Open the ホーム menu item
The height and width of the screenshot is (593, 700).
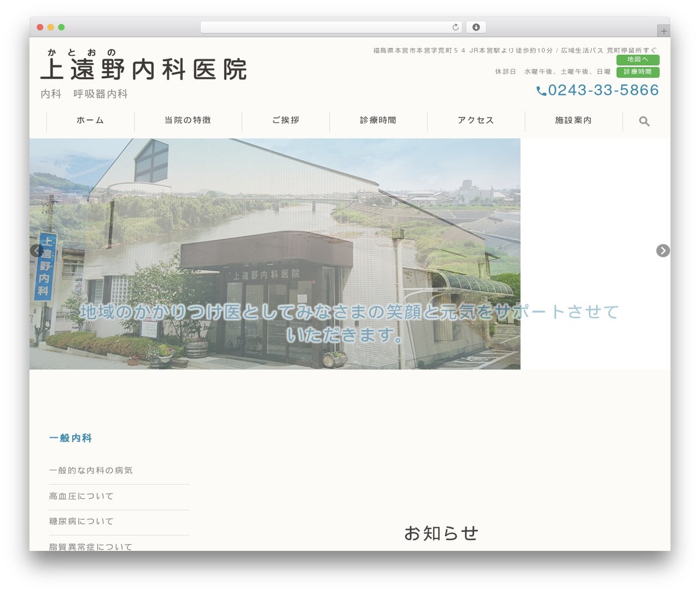click(x=90, y=120)
